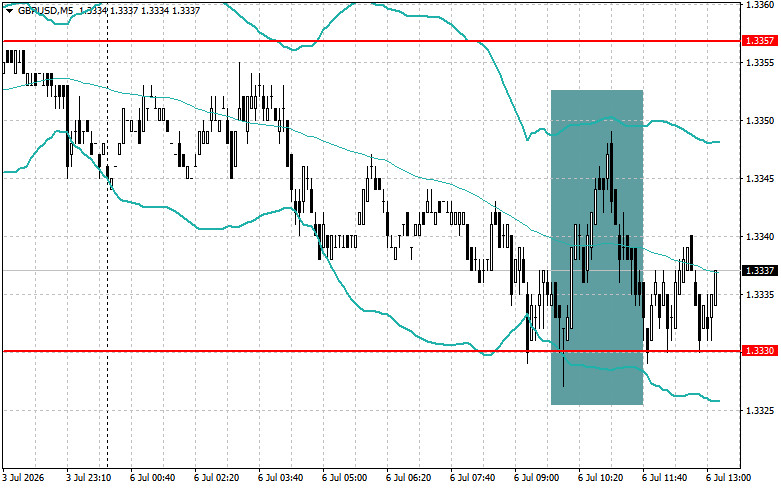Viewport: 781px width, 489px height.
Task: Click the tallest candle peak inside teal rectangle
Action: coord(611,133)
